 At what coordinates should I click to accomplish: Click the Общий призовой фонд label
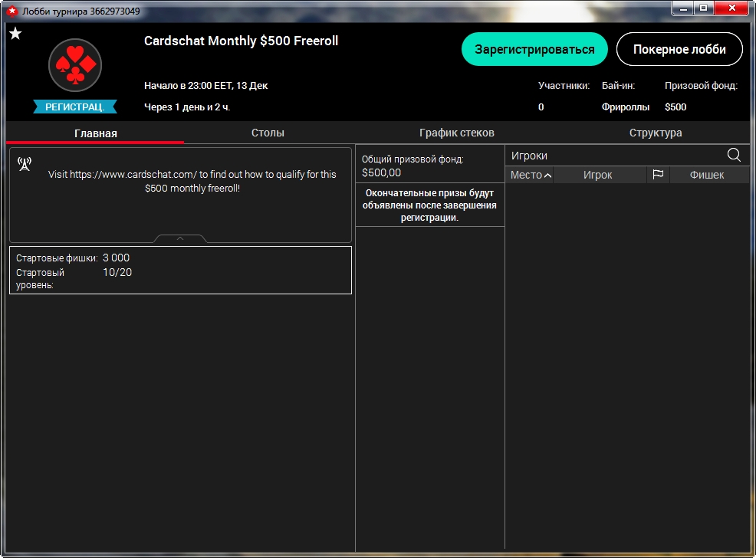coord(413,159)
